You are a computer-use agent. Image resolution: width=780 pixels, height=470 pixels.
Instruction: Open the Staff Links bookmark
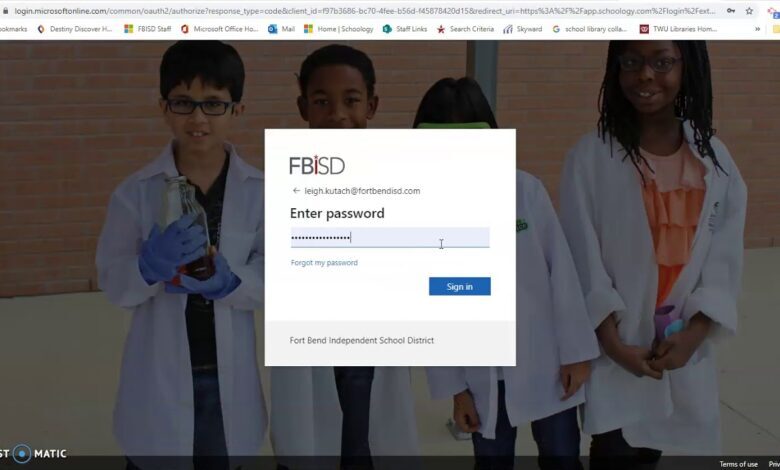pos(405,29)
